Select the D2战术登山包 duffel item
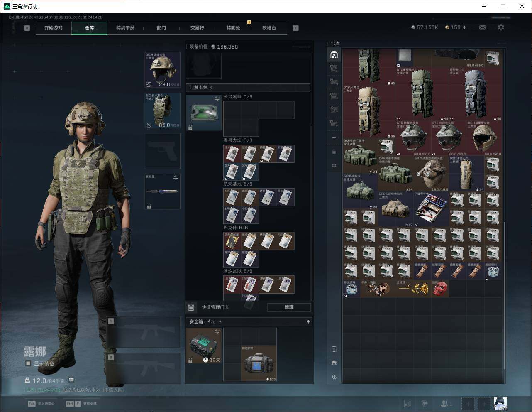 click(467, 174)
